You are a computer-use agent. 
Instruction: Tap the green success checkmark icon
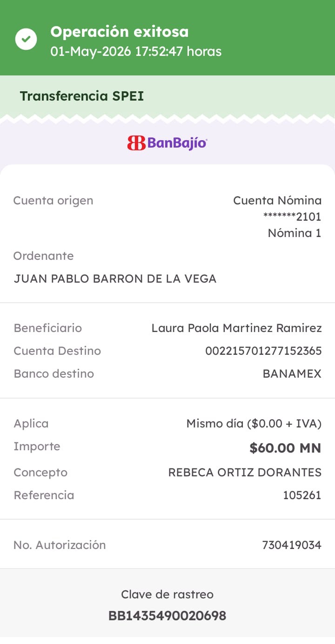pyautogui.click(x=26, y=39)
